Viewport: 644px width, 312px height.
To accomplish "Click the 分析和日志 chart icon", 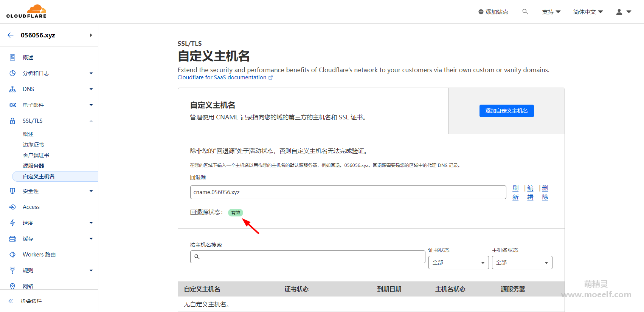I will tap(12, 73).
